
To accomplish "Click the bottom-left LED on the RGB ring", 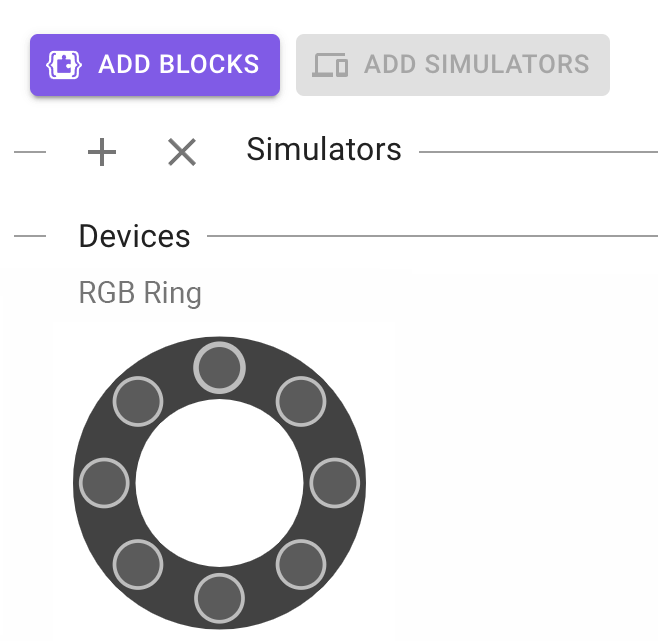I will click(138, 565).
